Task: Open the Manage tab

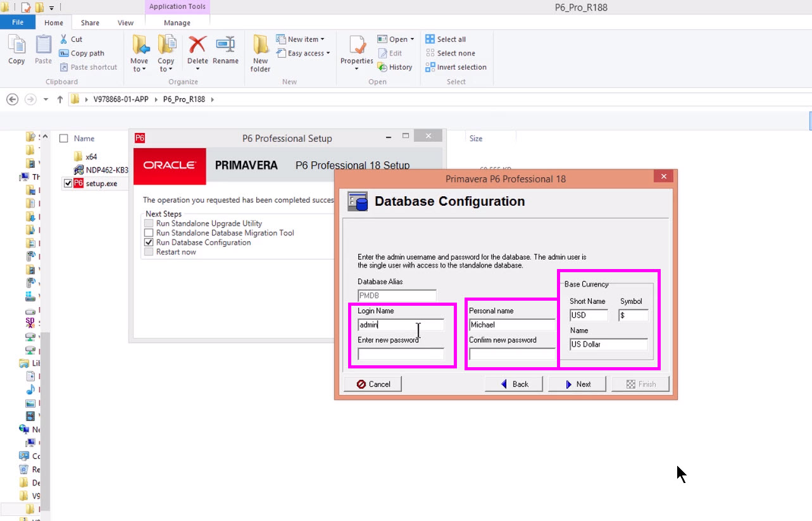Action: coord(177,23)
